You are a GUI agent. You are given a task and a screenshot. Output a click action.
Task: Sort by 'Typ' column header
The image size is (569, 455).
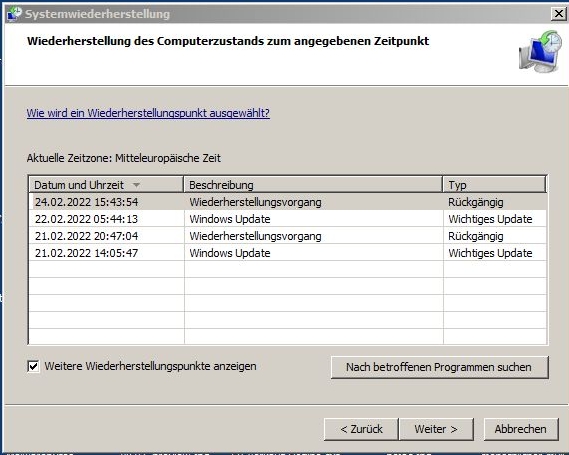tap(494, 185)
